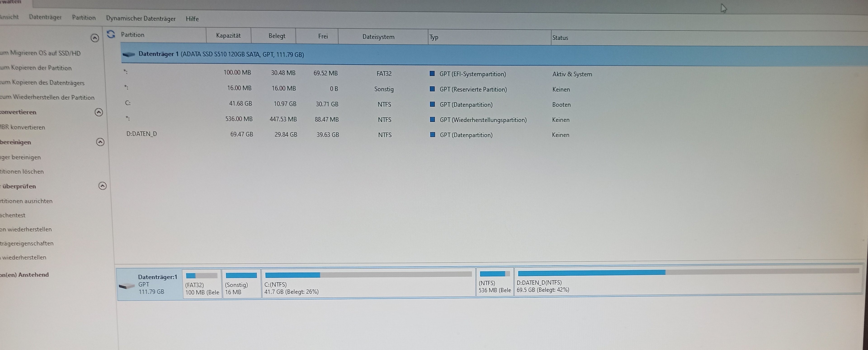This screenshot has height=350, width=868.
Task: Sort by the Kapazität column header
Action: (x=228, y=35)
